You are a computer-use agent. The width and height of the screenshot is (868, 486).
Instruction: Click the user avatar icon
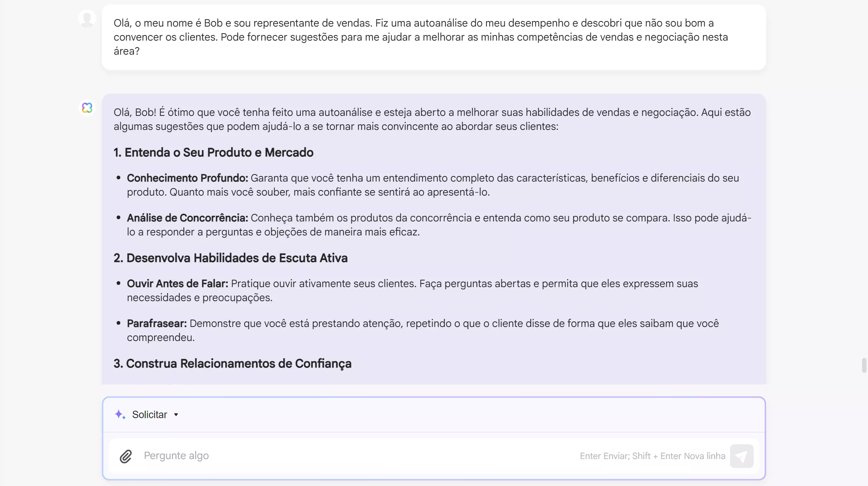click(87, 18)
